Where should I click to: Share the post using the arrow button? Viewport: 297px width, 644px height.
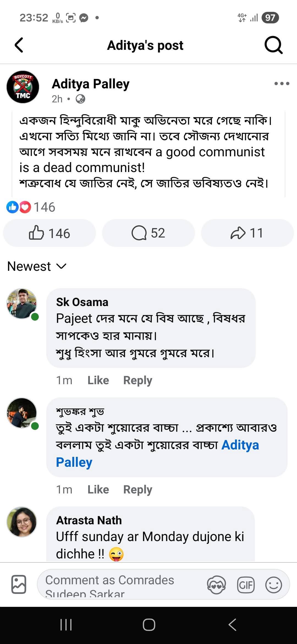247,233
